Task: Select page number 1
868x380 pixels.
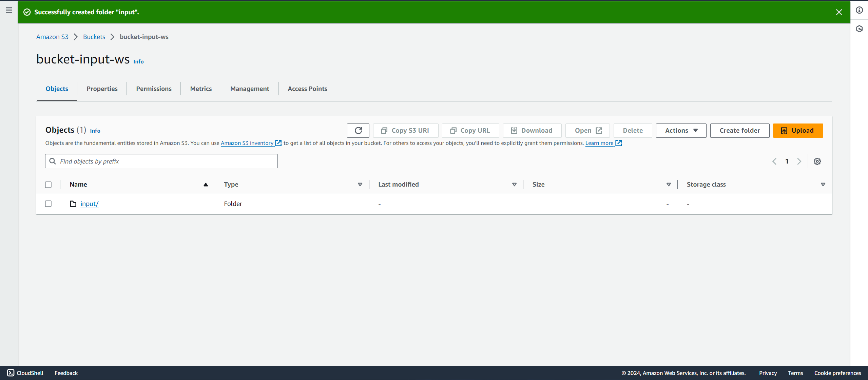Action: [x=787, y=161]
